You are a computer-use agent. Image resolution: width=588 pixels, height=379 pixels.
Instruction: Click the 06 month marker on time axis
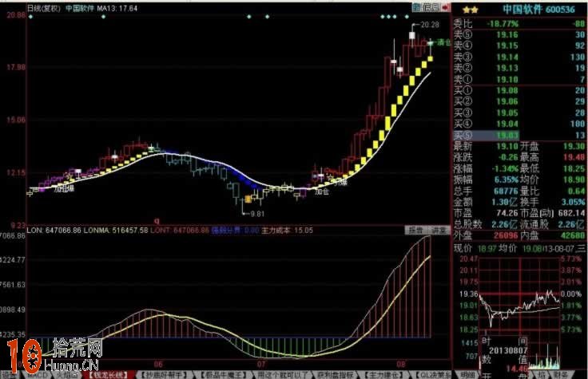click(x=158, y=364)
